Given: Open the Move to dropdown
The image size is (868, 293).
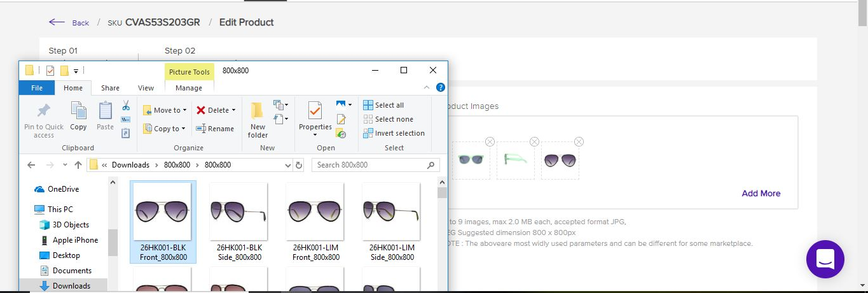Looking at the screenshot, I should [x=165, y=110].
